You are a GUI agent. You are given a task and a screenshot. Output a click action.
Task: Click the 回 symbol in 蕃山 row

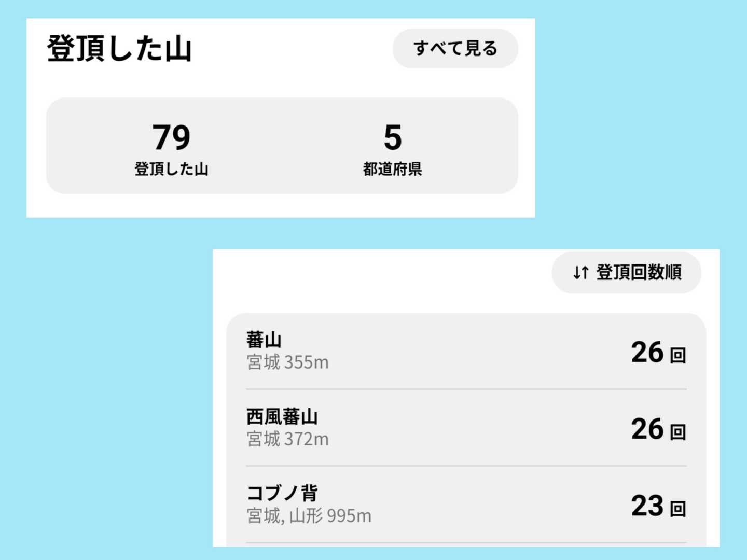678,355
